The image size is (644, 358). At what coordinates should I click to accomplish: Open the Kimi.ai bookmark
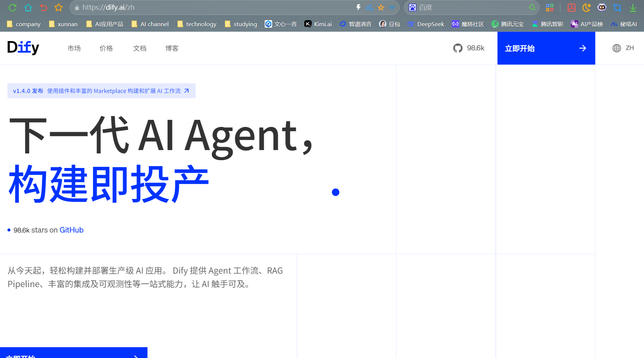tap(318, 24)
